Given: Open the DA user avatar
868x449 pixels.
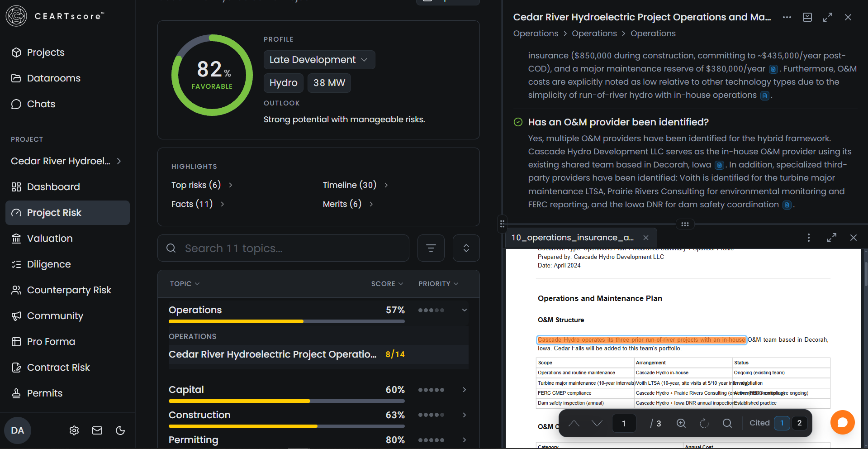Looking at the screenshot, I should click(18, 430).
